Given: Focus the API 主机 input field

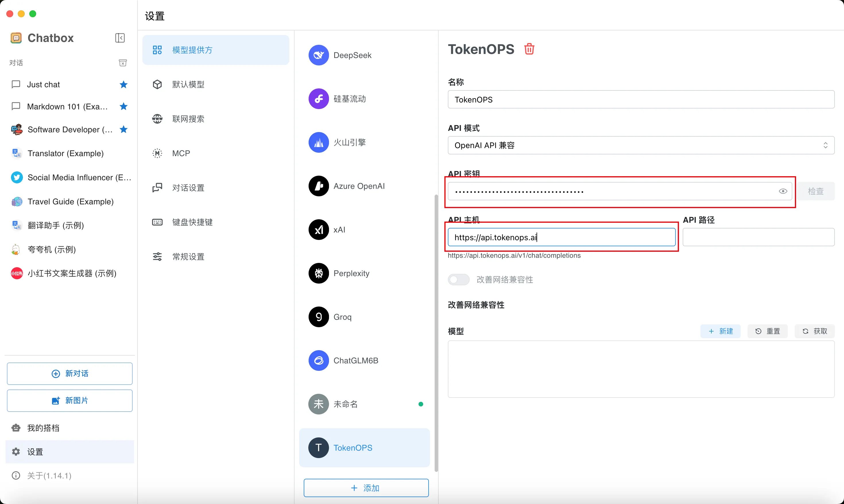Looking at the screenshot, I should click(562, 237).
